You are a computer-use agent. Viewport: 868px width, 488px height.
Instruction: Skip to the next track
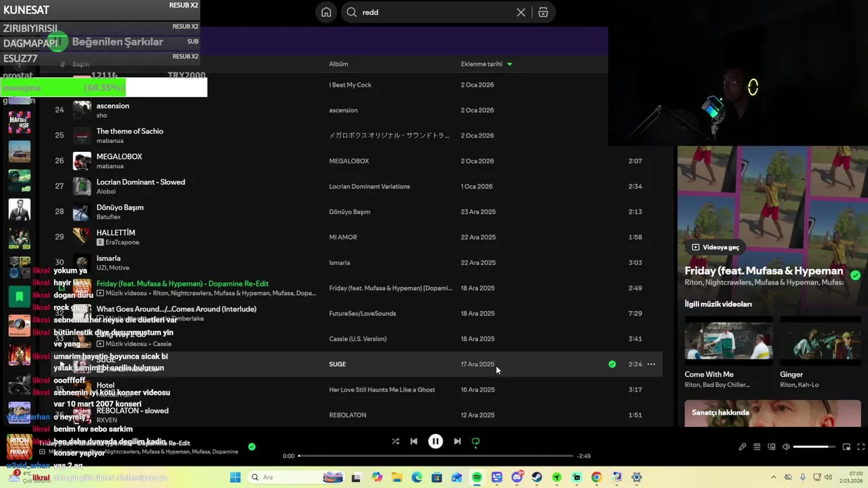457,441
